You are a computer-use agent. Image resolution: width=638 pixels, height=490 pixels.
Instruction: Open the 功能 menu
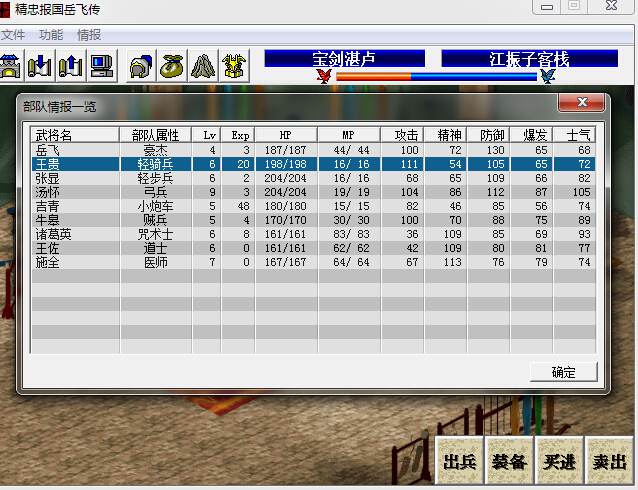pos(51,35)
